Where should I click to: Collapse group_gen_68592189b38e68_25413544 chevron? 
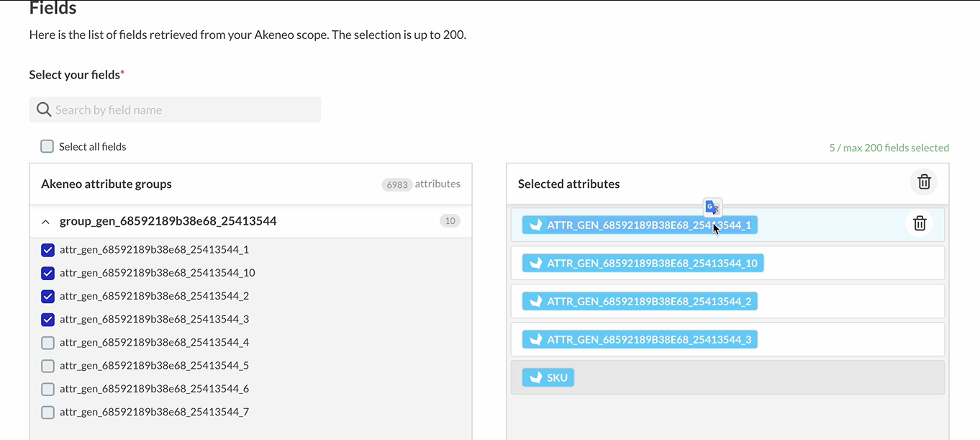click(46, 222)
